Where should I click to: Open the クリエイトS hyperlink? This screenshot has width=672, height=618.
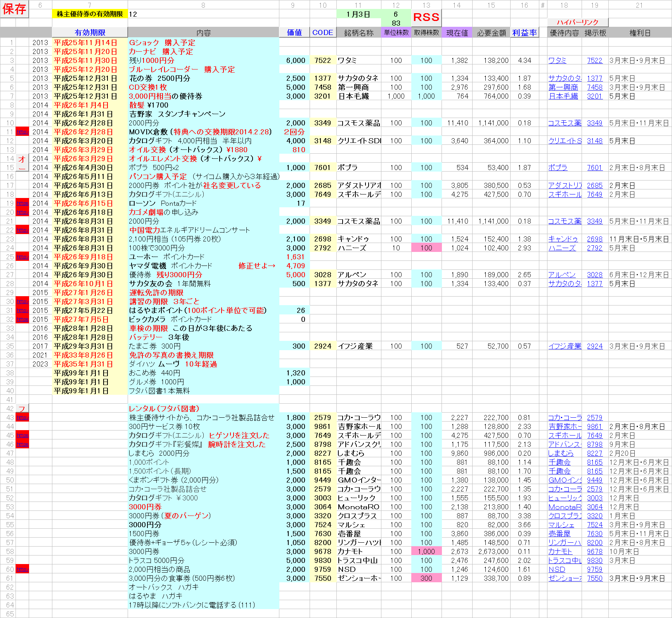coord(565,141)
